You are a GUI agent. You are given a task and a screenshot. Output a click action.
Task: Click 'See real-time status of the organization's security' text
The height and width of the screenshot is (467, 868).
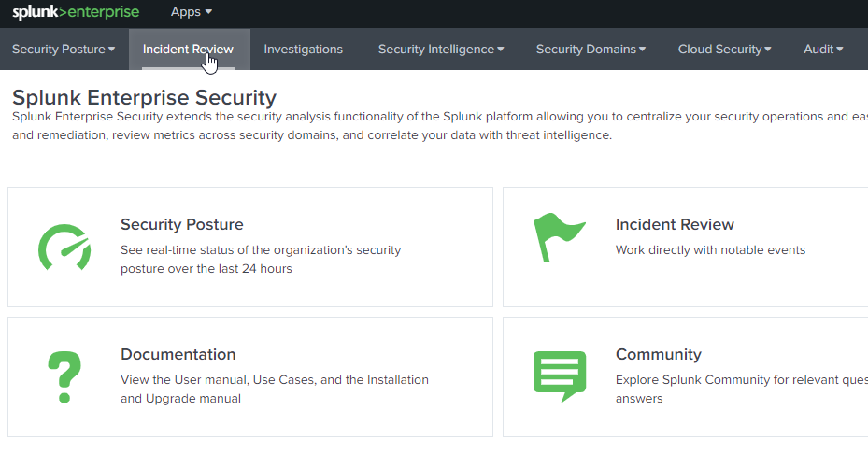tap(261, 250)
